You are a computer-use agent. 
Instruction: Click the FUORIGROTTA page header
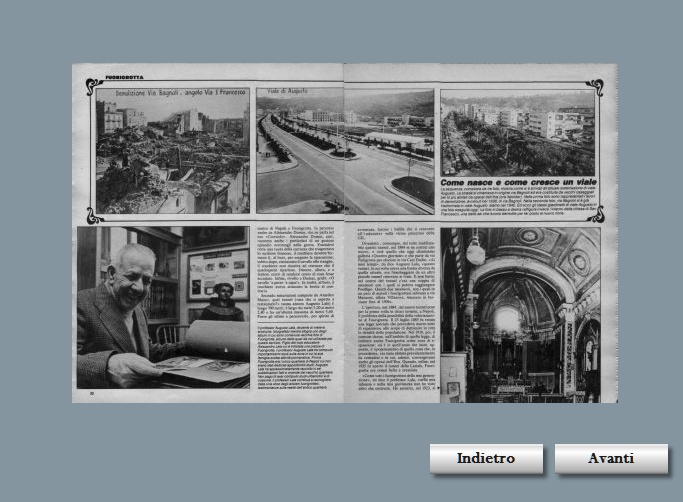coord(124,77)
